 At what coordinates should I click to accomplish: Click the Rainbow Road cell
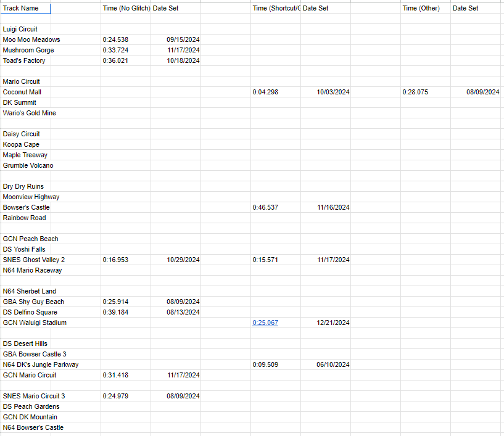coord(26,218)
